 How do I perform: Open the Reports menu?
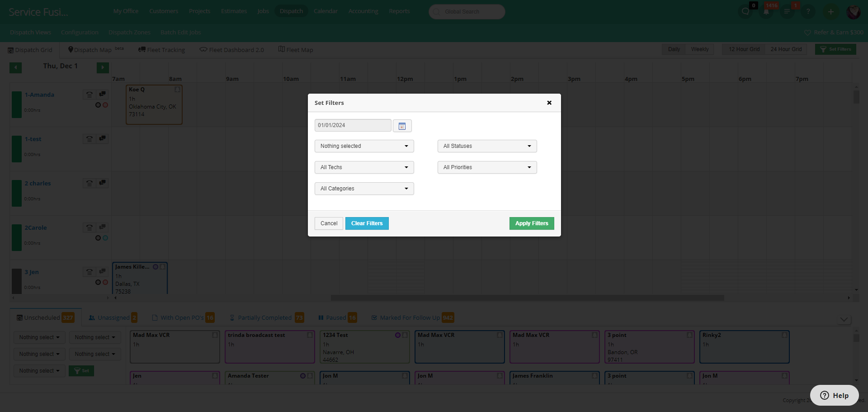click(x=399, y=11)
